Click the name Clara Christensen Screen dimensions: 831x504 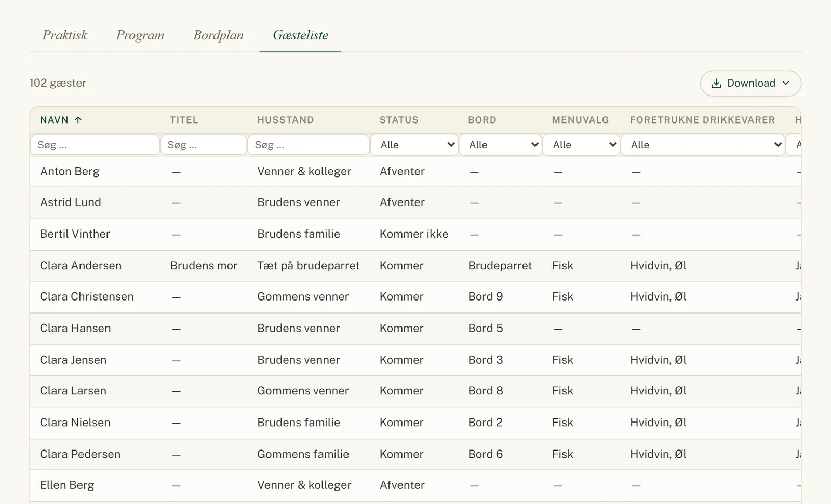87,297
